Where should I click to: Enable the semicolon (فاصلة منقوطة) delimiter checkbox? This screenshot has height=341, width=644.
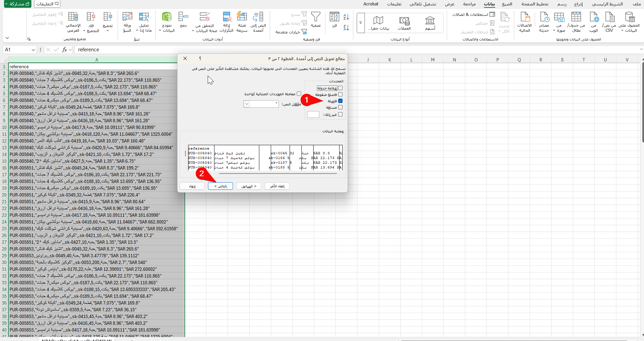[340, 95]
